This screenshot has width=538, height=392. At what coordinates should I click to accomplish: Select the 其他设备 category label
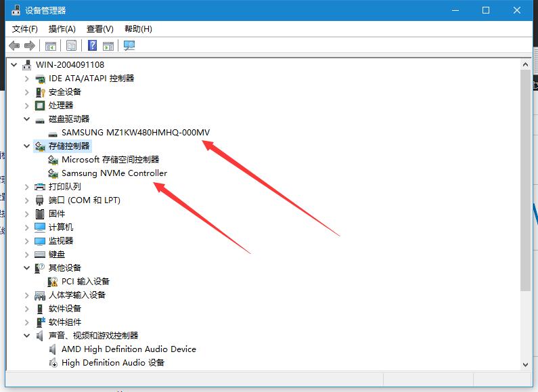coord(65,267)
